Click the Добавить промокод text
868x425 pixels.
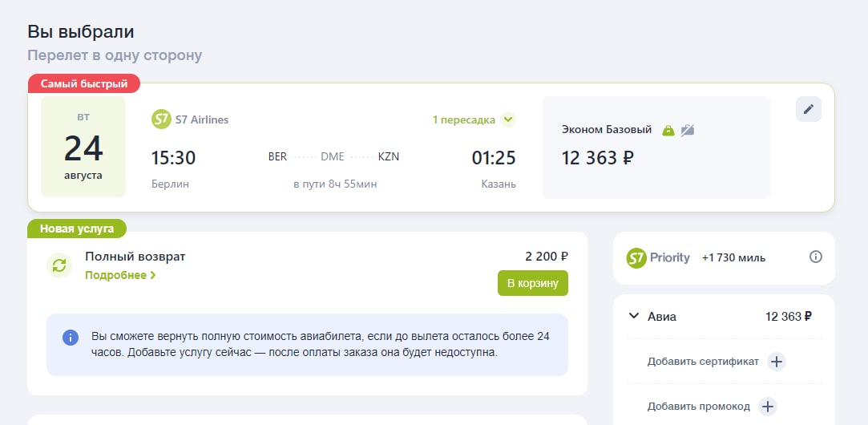(x=699, y=407)
